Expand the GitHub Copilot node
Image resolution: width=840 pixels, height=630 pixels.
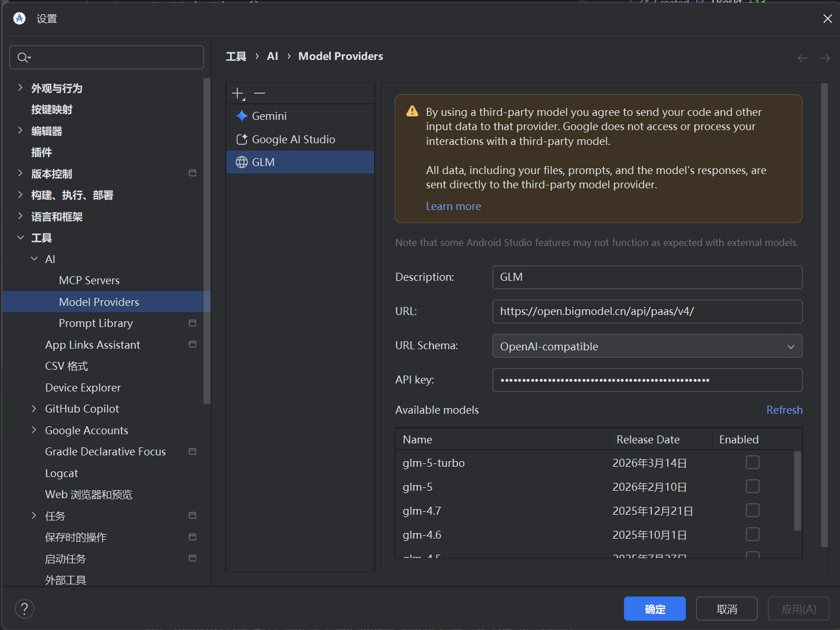click(34, 409)
